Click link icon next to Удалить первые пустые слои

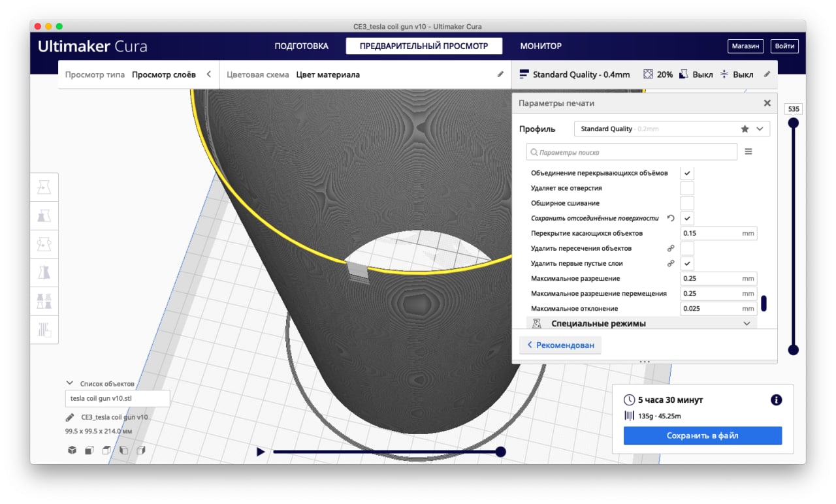click(x=671, y=263)
